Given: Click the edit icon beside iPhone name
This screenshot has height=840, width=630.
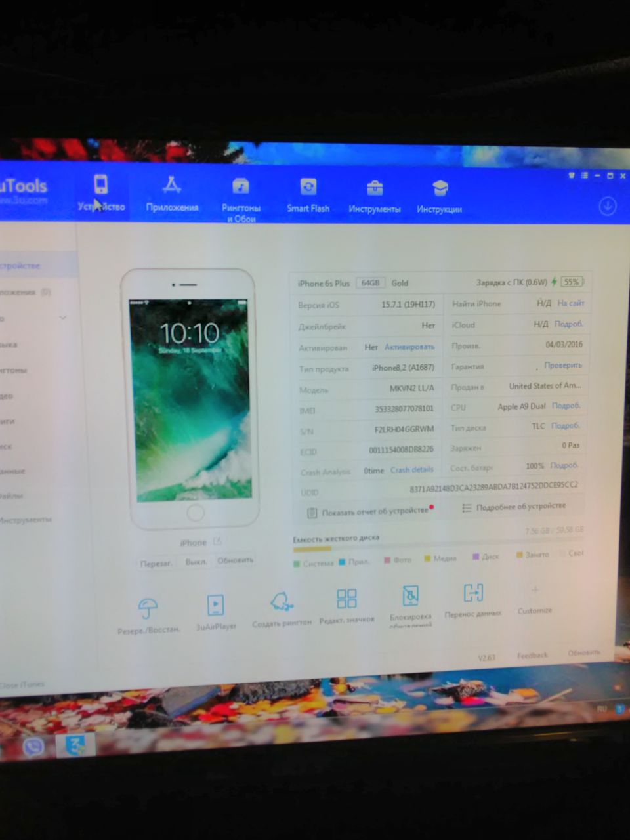Looking at the screenshot, I should 217,541.
